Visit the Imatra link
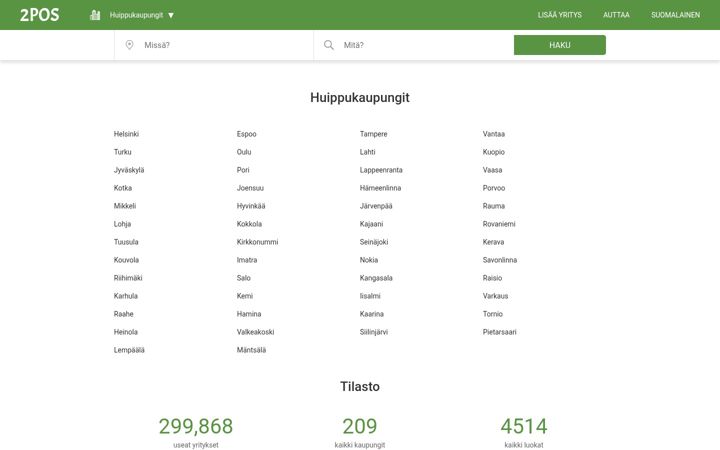The width and height of the screenshot is (720, 450). tap(247, 260)
